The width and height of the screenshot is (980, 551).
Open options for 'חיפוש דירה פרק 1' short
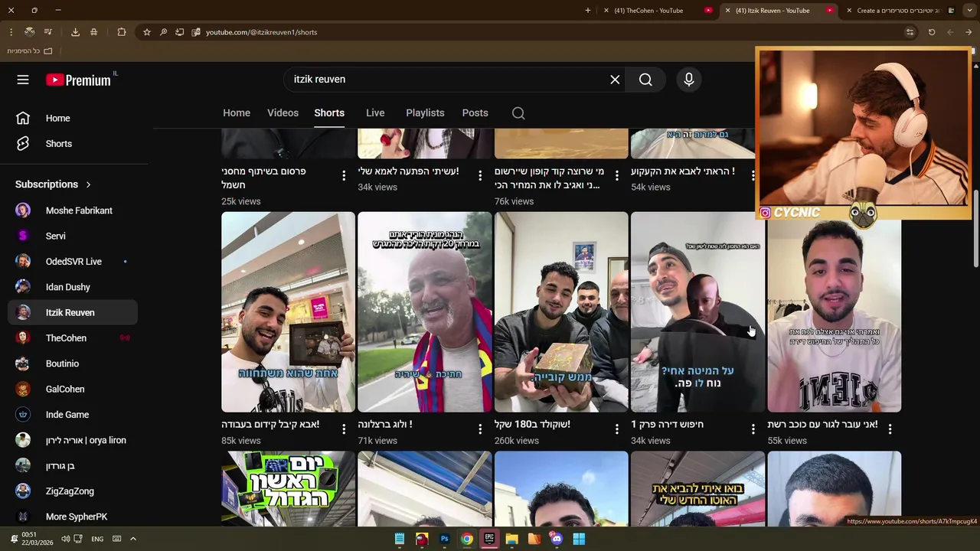[x=753, y=429]
